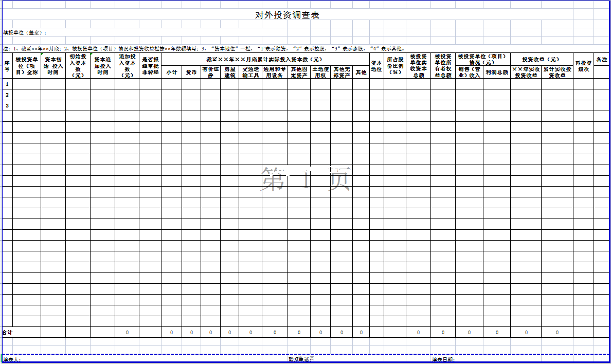Select the 累计实收投资收益 header cell
The width and height of the screenshot is (611, 364).
(x=557, y=72)
